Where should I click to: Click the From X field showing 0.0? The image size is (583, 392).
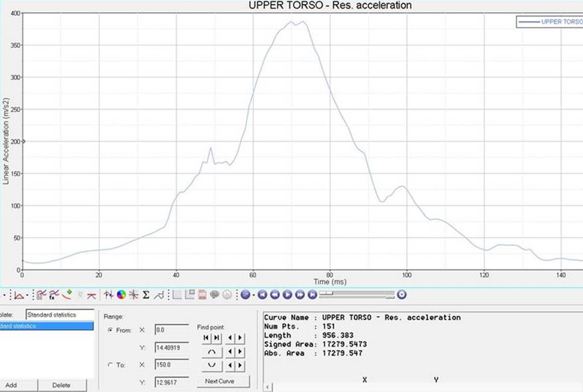[172, 330]
